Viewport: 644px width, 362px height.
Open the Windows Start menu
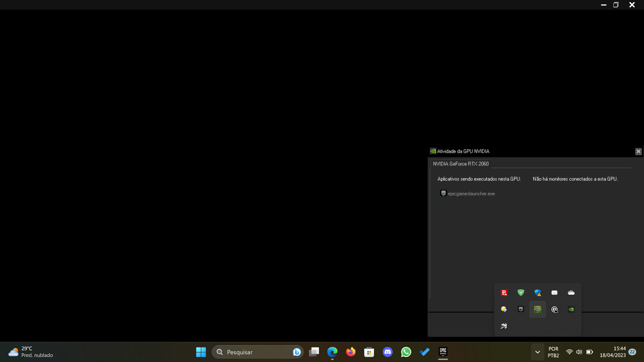[201, 352]
